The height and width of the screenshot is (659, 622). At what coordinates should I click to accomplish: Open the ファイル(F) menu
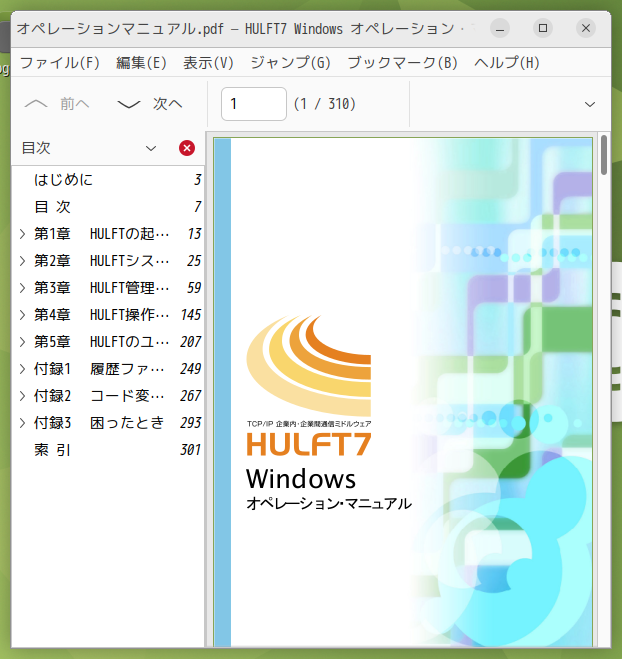60,63
